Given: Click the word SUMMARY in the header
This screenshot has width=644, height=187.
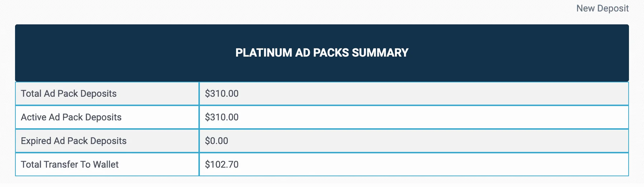Looking at the screenshot, I should point(380,53).
